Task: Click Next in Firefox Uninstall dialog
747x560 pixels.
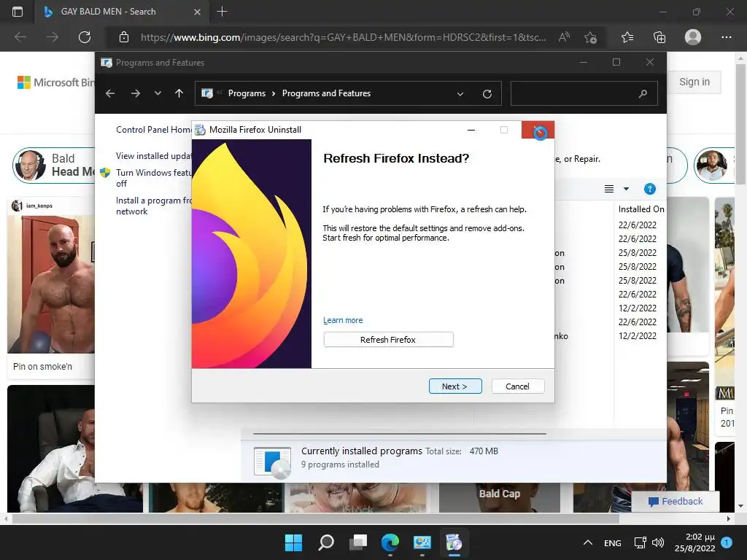Action: (x=455, y=386)
